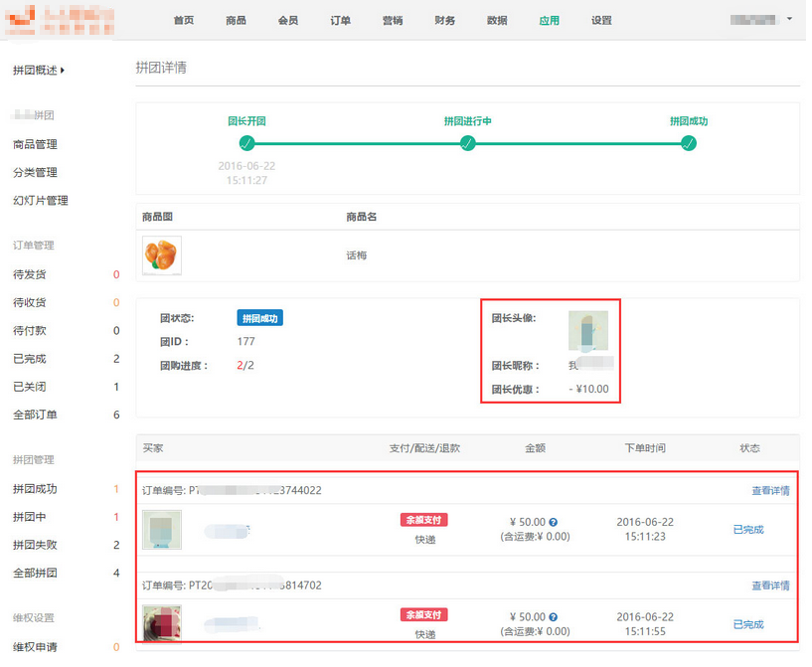Click 查看详情 for the second order

pos(770,585)
